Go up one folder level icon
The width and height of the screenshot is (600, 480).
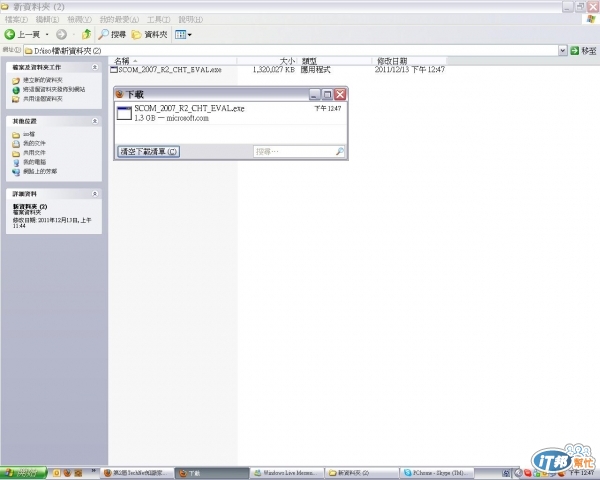click(86, 34)
